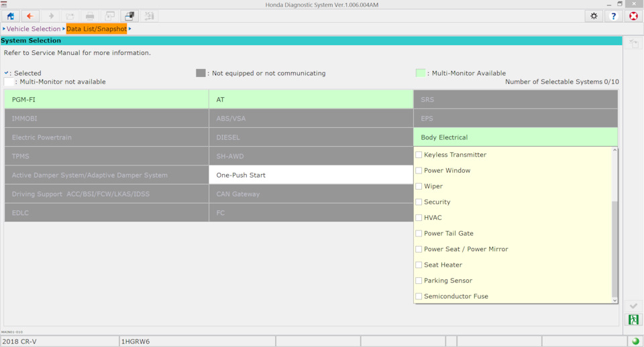Click the grayed FC tile

click(311, 212)
